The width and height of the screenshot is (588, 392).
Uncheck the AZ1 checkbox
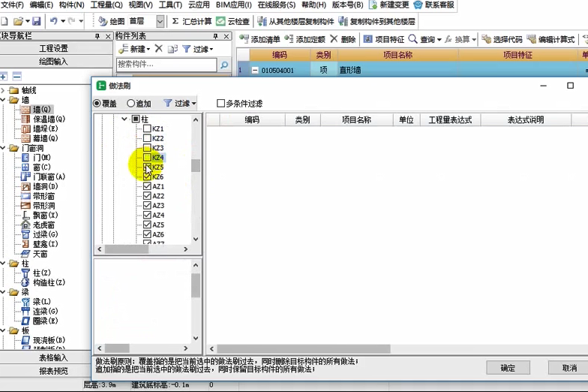(148, 186)
